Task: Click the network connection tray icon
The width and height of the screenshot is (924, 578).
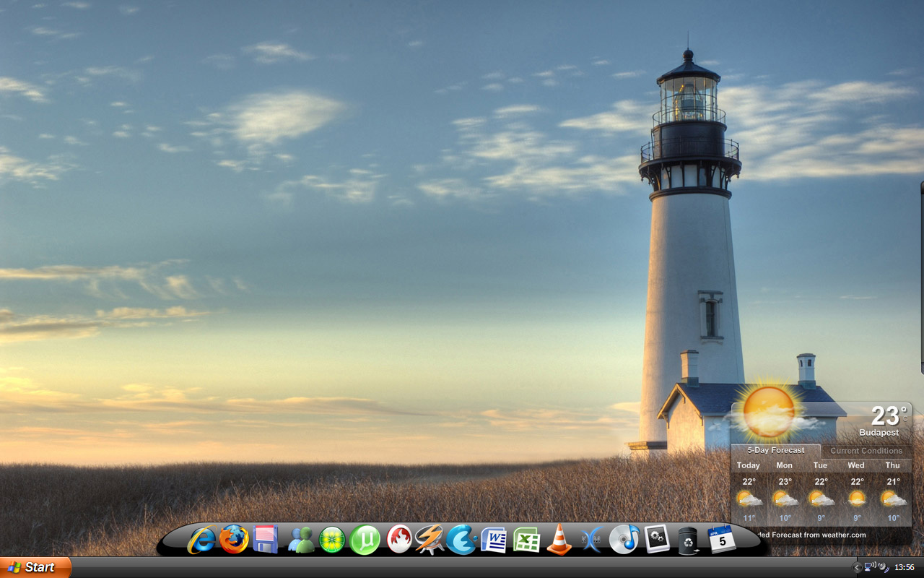Action: 869,567
